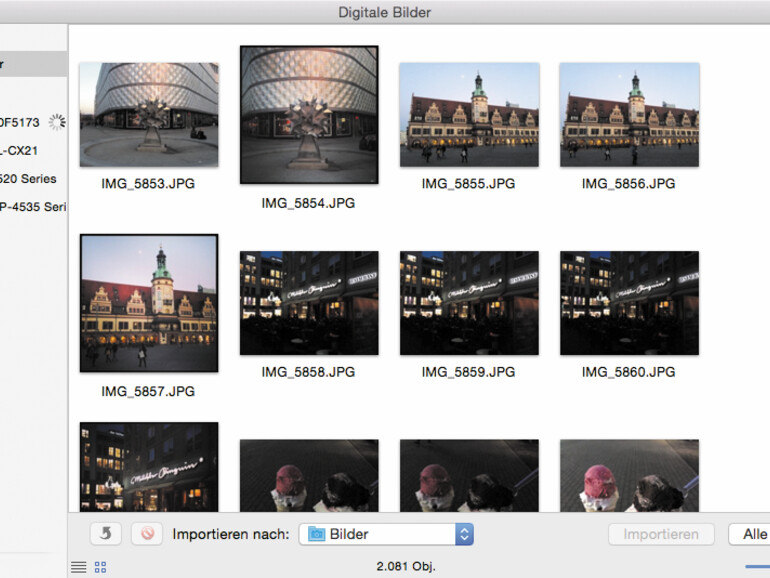770x578 pixels.
Task: Select thumbnail IMG_5858.JPG
Action: click(x=309, y=303)
